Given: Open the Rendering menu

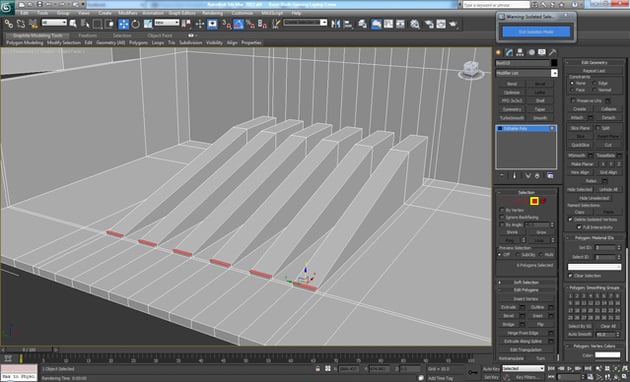Looking at the screenshot, I should 212,13.
